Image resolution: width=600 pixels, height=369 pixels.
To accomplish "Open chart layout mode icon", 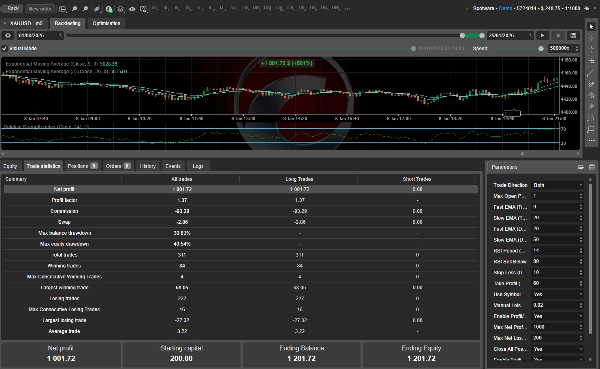I will (x=63, y=8).
